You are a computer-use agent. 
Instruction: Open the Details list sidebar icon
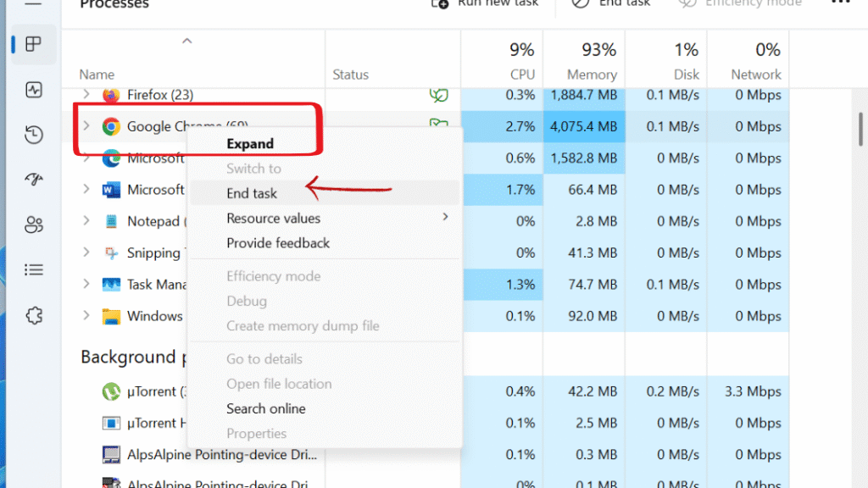(x=34, y=270)
